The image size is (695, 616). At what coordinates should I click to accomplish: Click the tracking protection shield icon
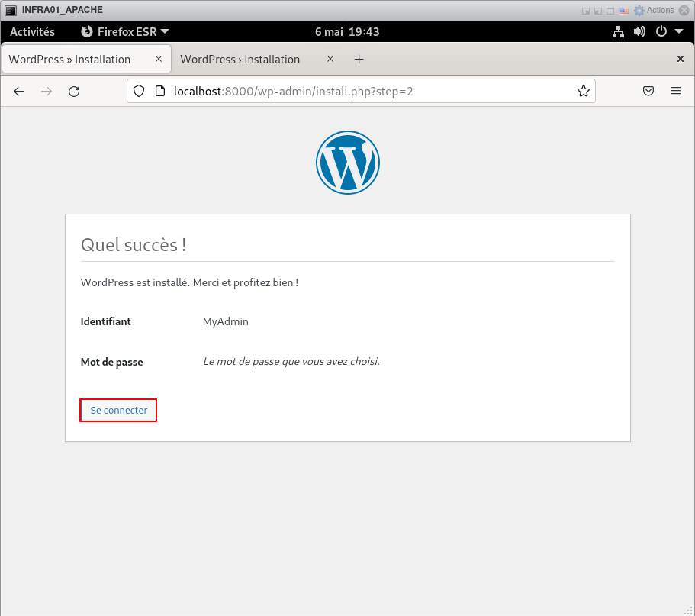click(139, 92)
